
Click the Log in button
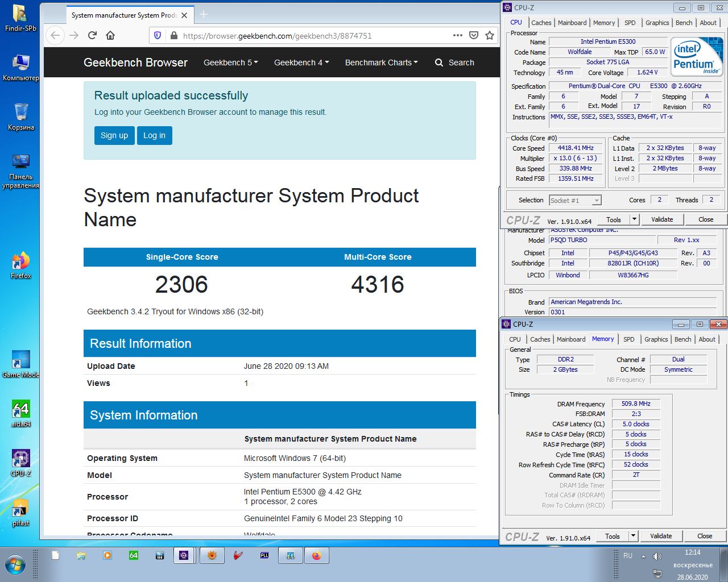pyautogui.click(x=154, y=135)
